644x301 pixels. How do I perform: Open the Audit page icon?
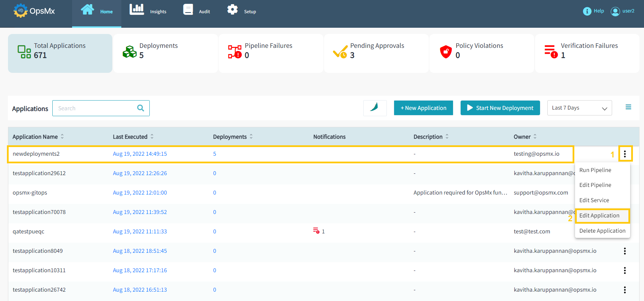(188, 10)
